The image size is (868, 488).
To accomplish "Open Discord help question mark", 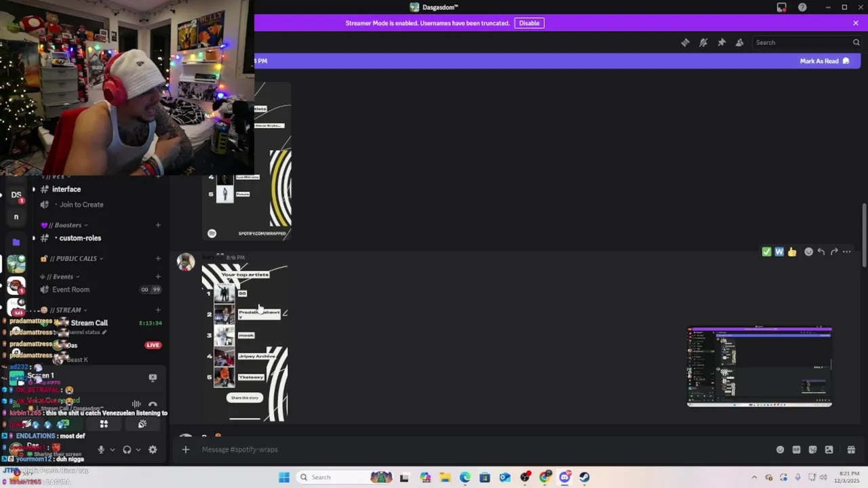I will pyautogui.click(x=802, y=7).
